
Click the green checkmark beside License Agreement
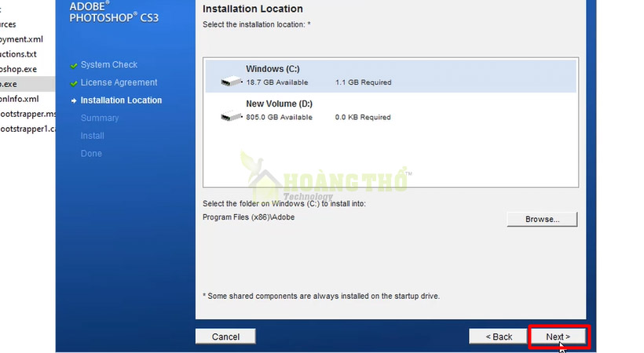[74, 83]
